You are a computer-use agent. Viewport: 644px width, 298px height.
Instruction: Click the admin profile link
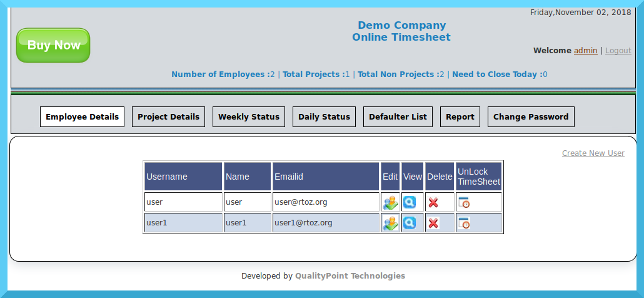click(586, 51)
